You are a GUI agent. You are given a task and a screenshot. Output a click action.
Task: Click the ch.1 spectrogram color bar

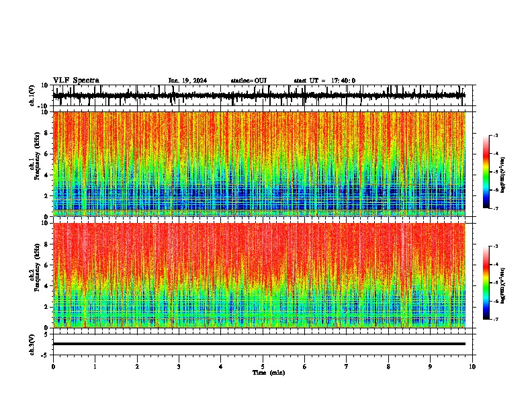(486, 172)
